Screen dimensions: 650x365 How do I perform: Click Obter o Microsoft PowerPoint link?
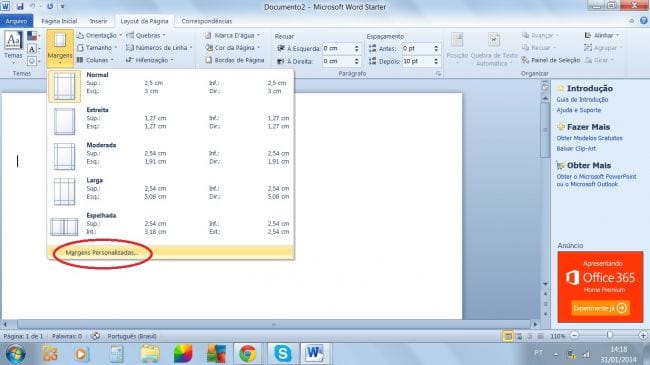click(x=596, y=180)
